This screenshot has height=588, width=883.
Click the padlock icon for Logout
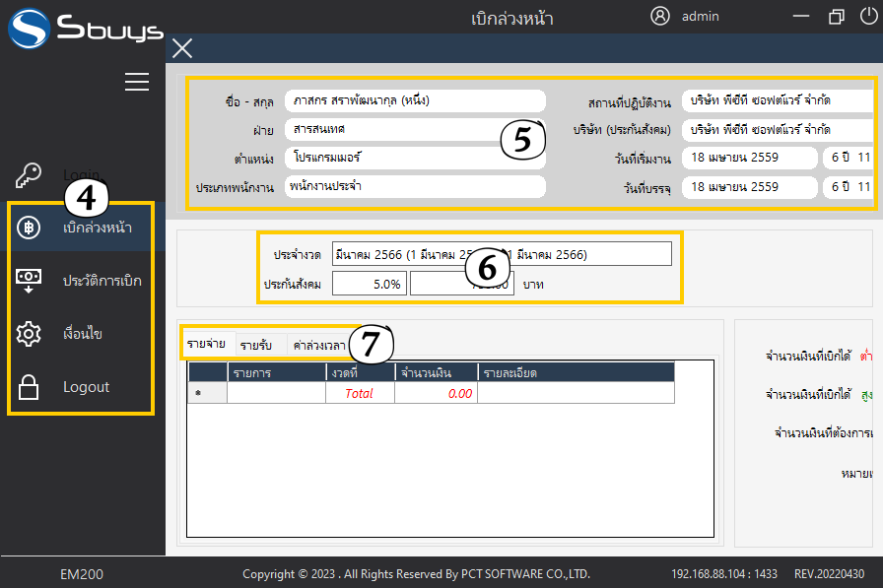(x=30, y=387)
